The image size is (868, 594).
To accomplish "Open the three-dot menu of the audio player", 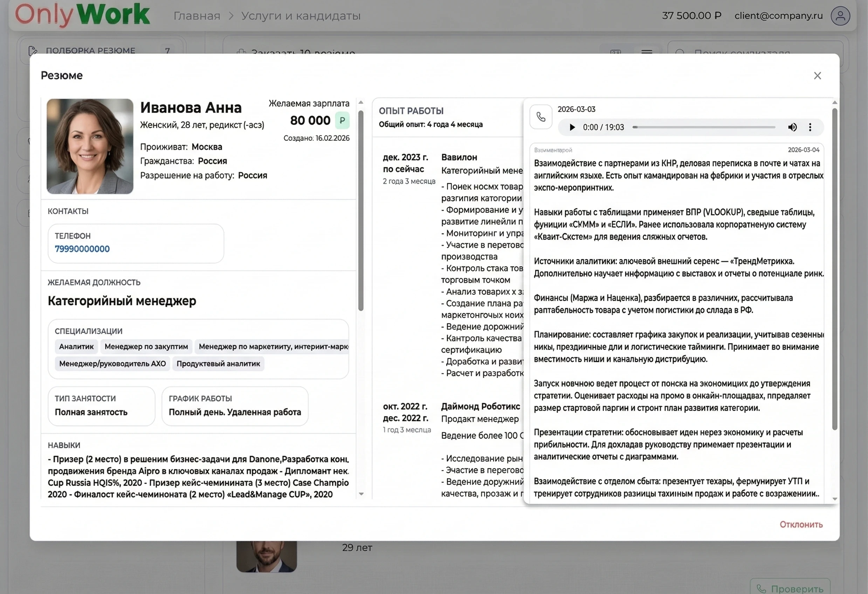I will point(811,127).
